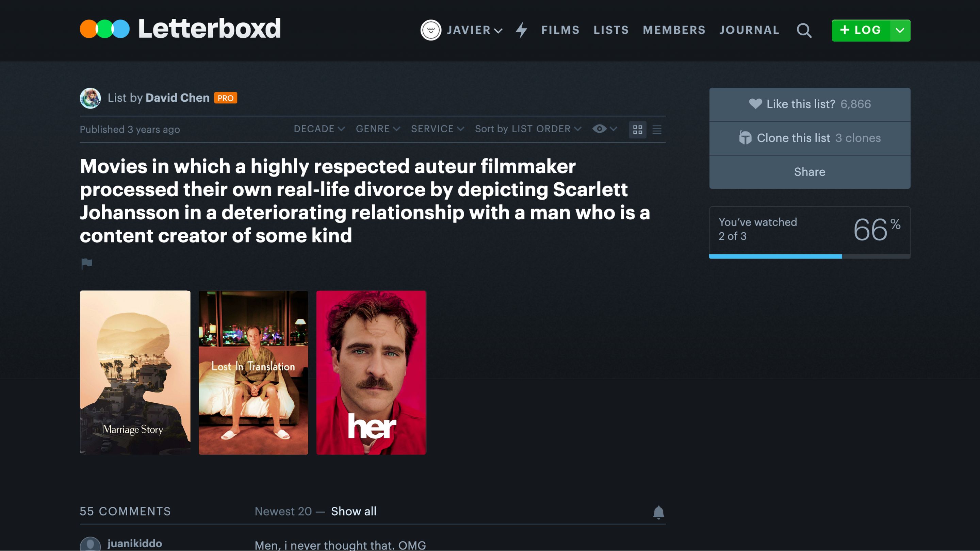
Task: Expand the arrow next to LOG button
Action: click(900, 30)
